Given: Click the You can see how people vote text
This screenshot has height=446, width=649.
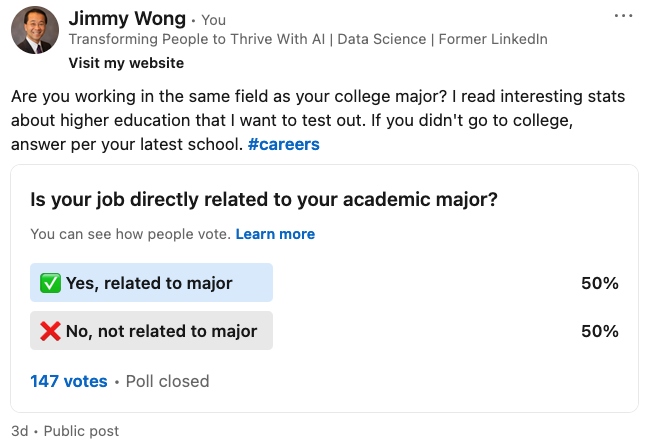Looking at the screenshot, I should click(x=130, y=234).
